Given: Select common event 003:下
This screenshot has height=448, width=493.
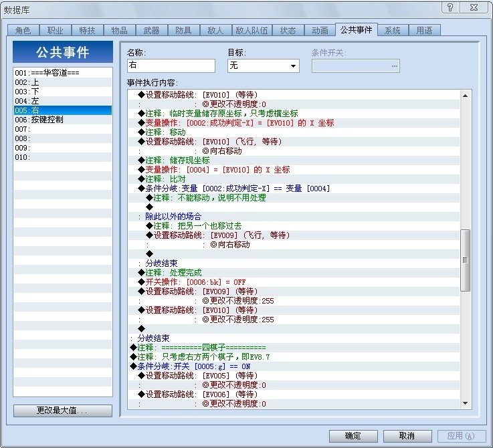Looking at the screenshot, I should coord(63,92).
